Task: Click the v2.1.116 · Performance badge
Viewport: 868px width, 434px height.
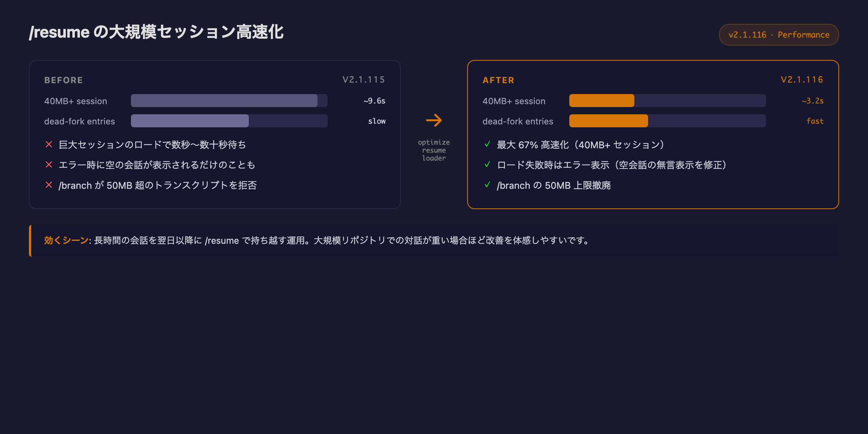Action: click(x=779, y=35)
